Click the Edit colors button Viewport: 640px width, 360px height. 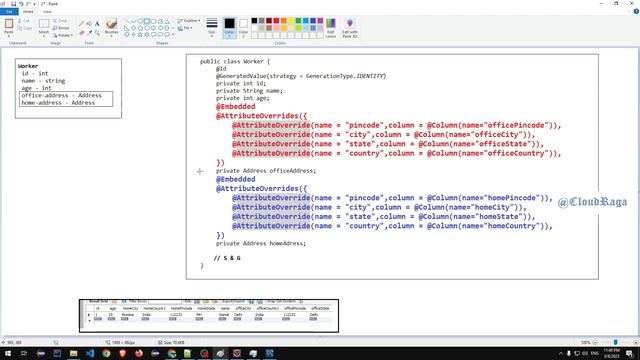click(x=331, y=28)
